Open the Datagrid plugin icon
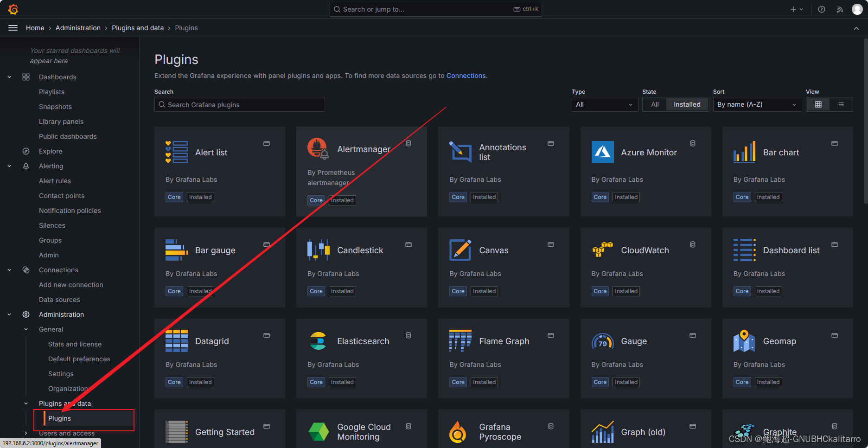 coord(177,341)
